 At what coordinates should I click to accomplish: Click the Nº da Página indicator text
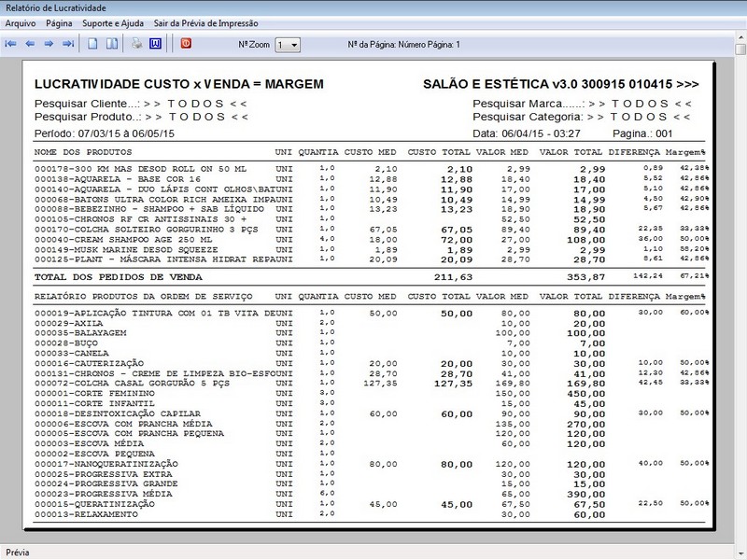403,44
